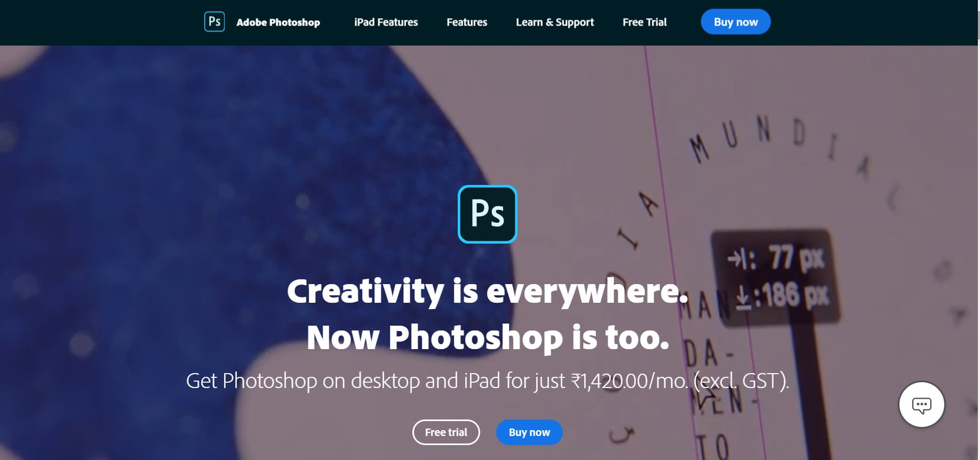Click the 'Creativity is everywhere.' headline
This screenshot has width=980, height=460.
coord(488,291)
